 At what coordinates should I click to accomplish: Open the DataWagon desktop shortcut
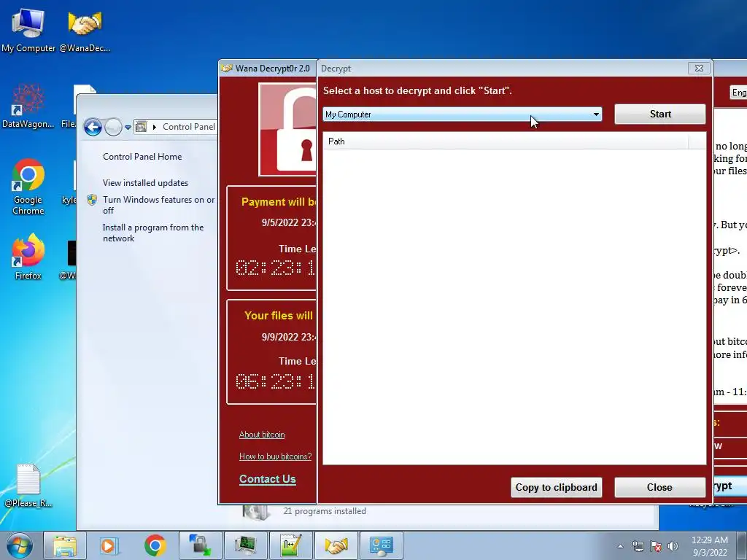(x=28, y=106)
